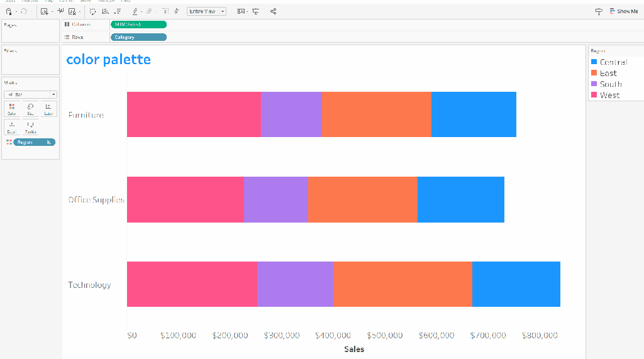Sort ascending using the toolbar icon
644x359 pixels.
105,11
